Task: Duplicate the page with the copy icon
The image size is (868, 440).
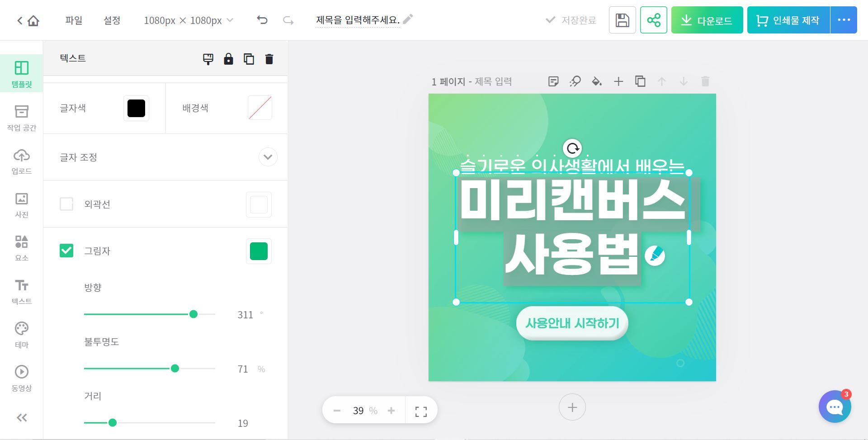Action: [640, 81]
